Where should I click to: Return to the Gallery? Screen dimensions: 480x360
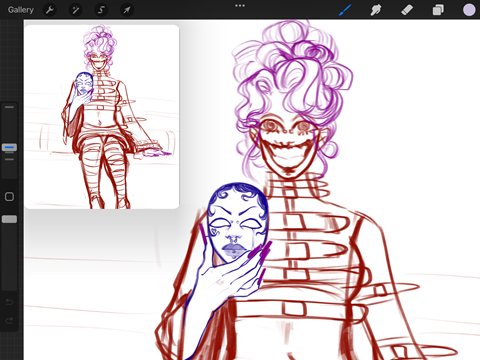(x=21, y=10)
